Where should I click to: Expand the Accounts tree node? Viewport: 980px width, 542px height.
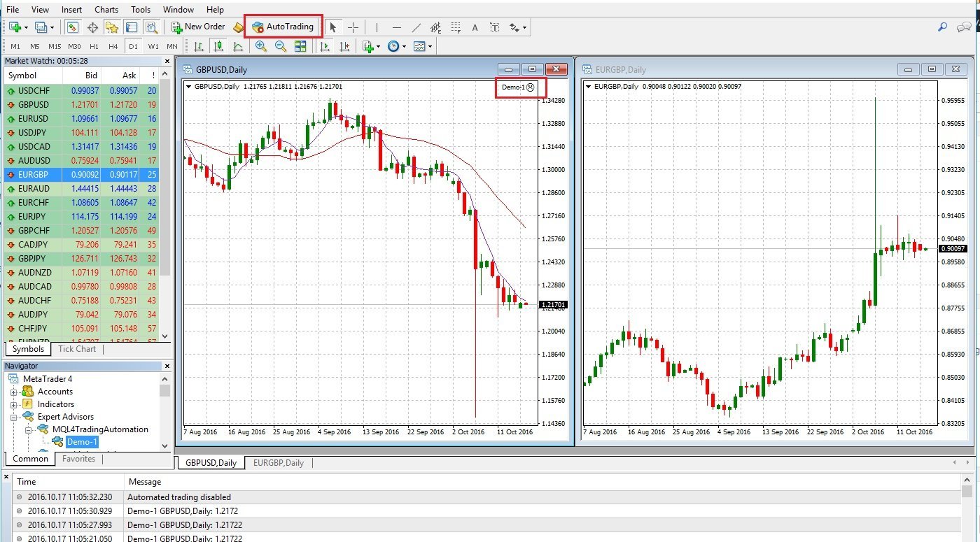click(13, 392)
